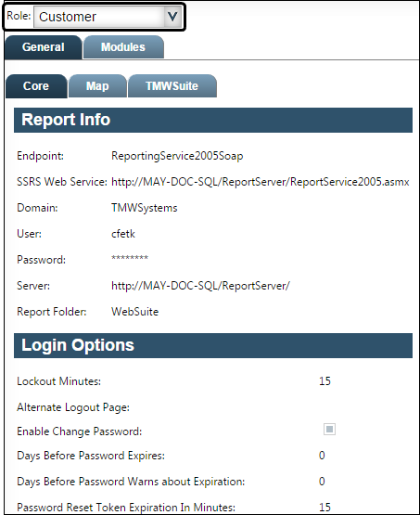Viewport: 420px width, 515px height.
Task: Click the Report Info section header
Action: [213, 120]
